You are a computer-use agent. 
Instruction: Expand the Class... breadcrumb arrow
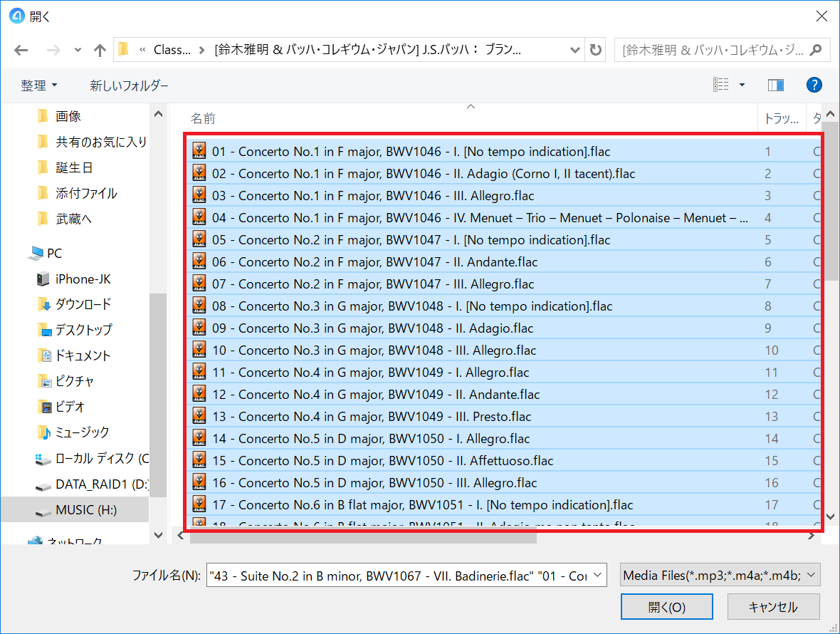201,50
